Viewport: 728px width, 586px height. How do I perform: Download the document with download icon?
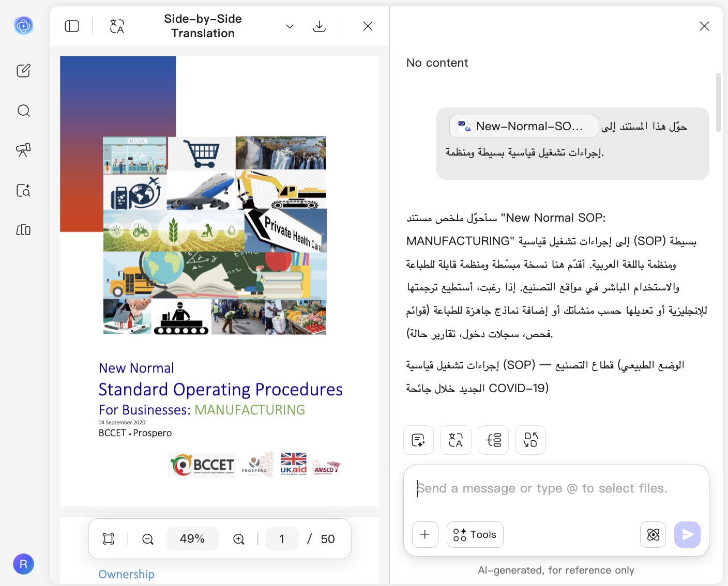(320, 26)
